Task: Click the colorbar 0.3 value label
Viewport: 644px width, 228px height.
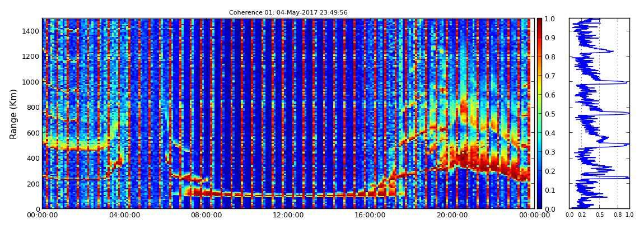Action: [549, 152]
